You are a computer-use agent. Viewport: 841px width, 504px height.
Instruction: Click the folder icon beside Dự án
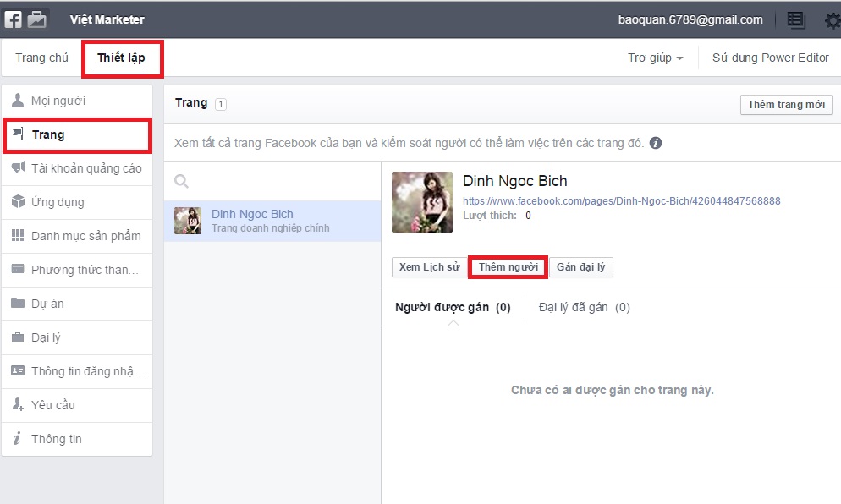[19, 303]
